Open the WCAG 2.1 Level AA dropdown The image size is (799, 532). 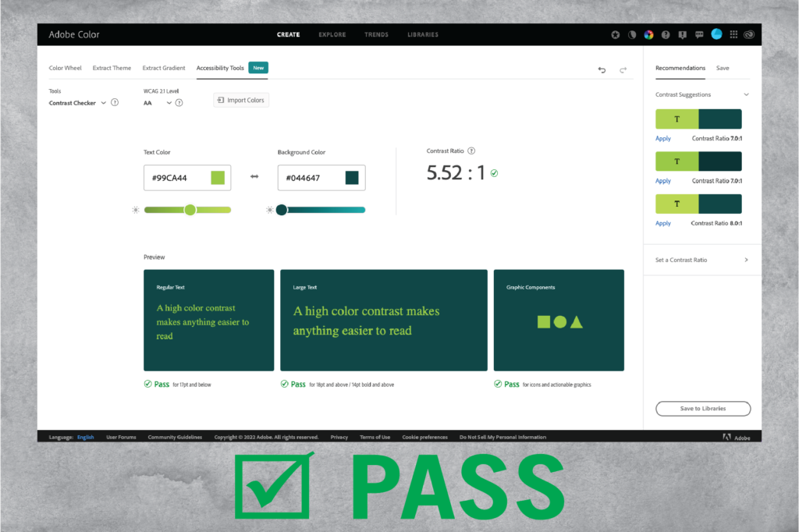[158, 103]
